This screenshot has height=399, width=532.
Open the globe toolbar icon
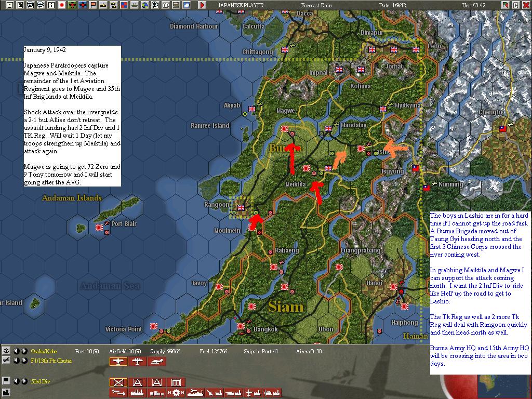pyautogui.click(x=145, y=5)
